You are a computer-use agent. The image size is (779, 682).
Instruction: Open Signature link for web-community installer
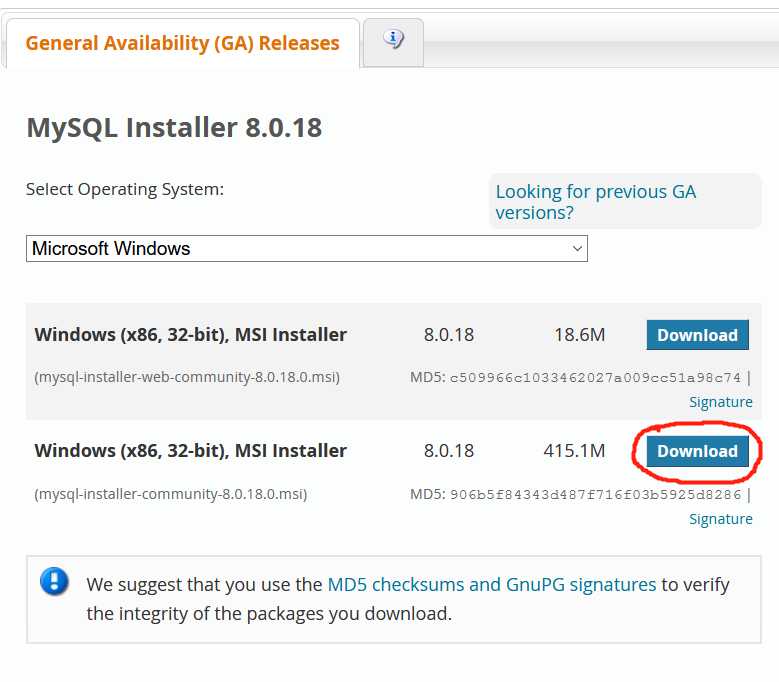(x=720, y=402)
